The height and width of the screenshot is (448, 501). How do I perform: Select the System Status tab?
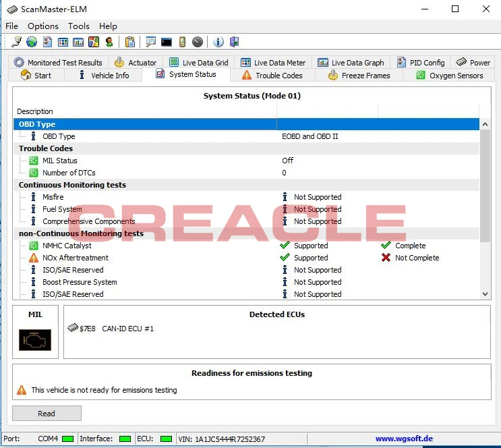(x=186, y=74)
